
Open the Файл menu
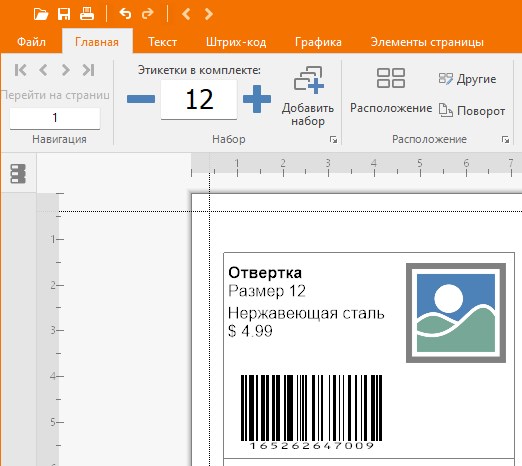31,42
